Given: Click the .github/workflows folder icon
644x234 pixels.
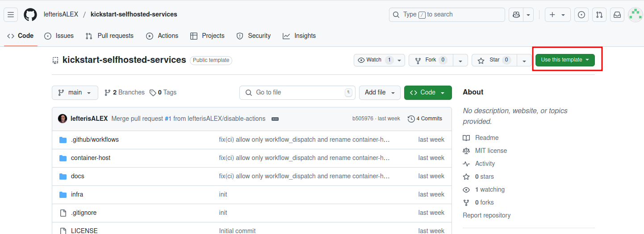Looking at the screenshot, I should 63,140.
